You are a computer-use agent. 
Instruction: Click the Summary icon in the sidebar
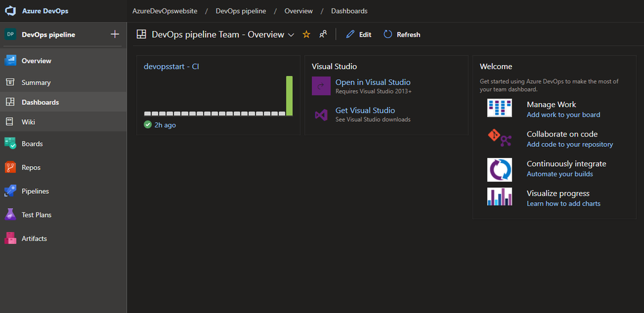(10, 82)
